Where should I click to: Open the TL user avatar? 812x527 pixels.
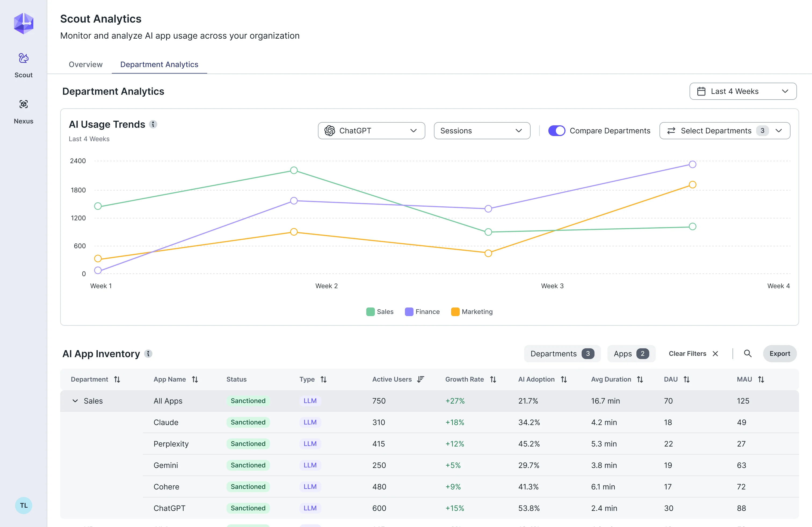coord(24,505)
